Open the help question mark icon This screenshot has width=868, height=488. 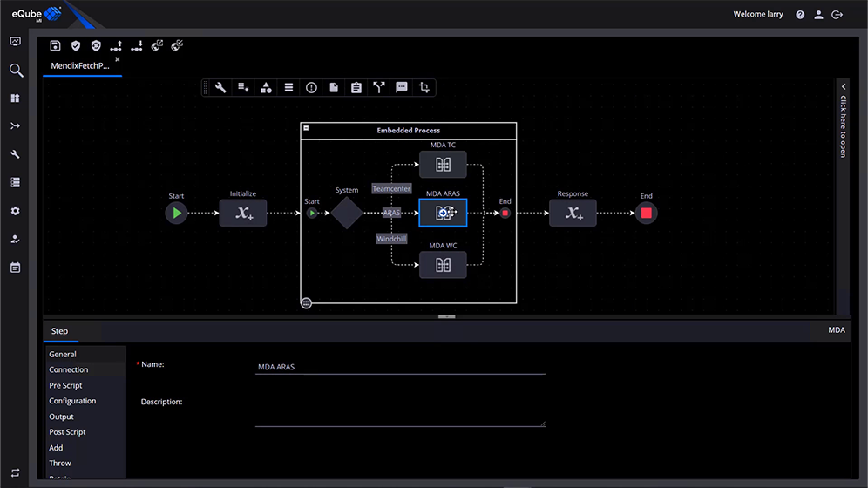pos(800,15)
